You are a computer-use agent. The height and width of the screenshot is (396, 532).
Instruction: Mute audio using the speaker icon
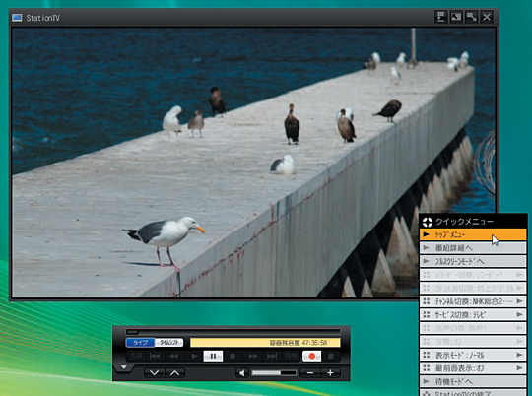click(x=242, y=373)
